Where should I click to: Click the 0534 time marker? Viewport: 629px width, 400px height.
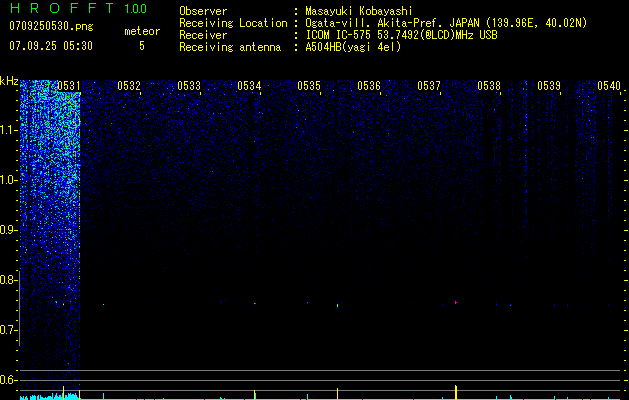point(249,86)
